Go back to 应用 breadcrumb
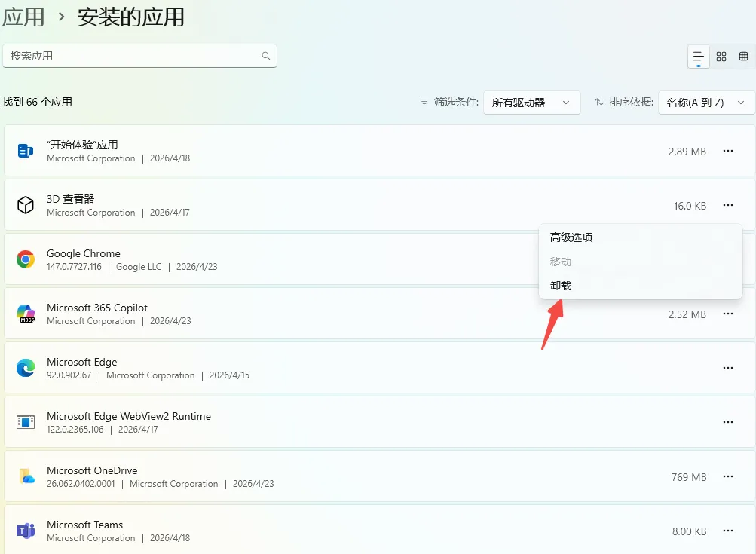This screenshot has width=756, height=554. click(23, 17)
